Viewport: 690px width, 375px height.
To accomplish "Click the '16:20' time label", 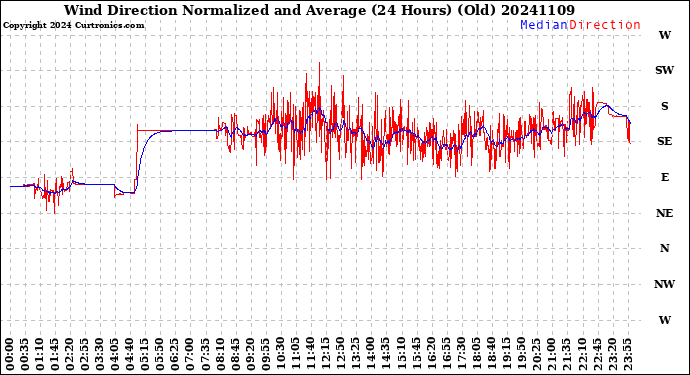I will point(431,354).
